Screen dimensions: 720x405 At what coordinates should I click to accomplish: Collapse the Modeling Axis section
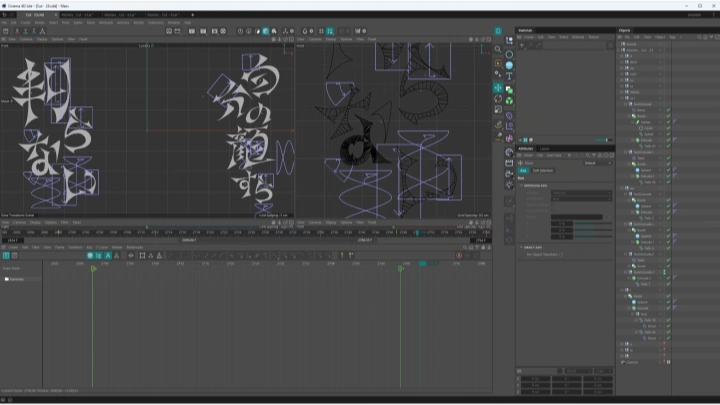521,186
